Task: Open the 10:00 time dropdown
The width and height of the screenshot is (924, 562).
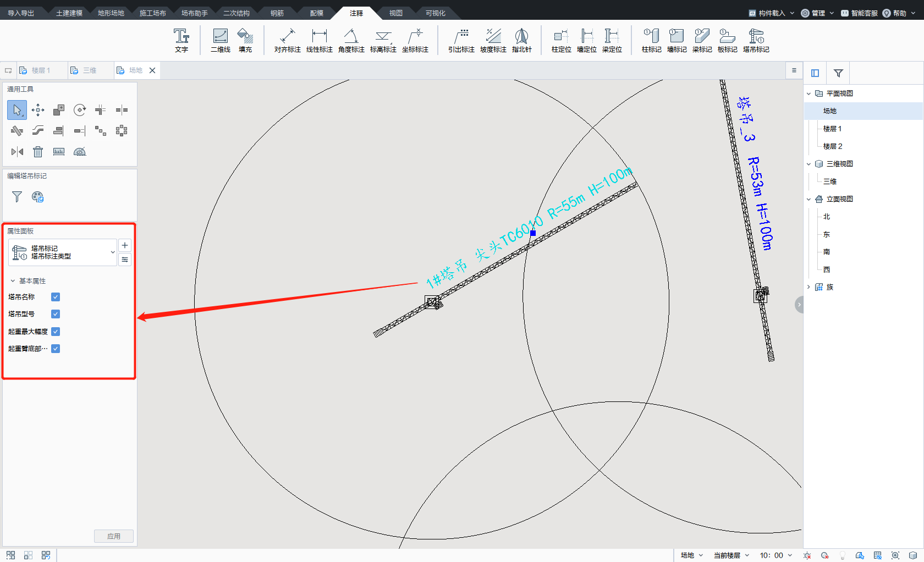Action: (x=776, y=555)
